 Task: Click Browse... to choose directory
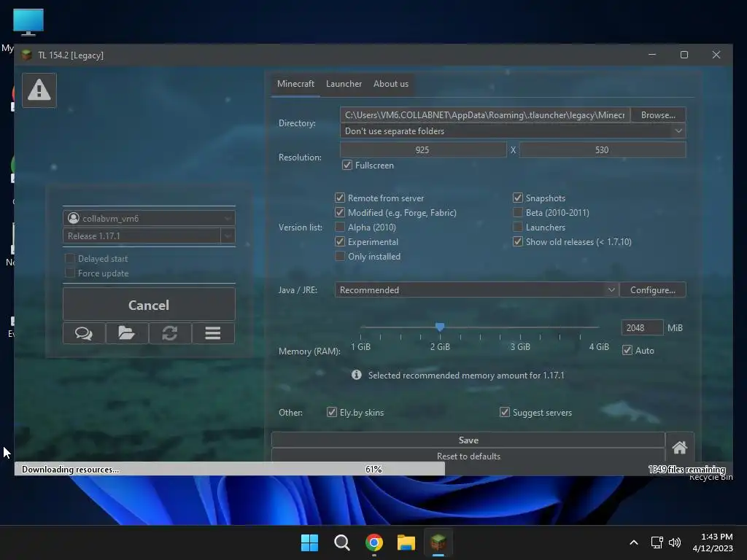click(x=658, y=114)
